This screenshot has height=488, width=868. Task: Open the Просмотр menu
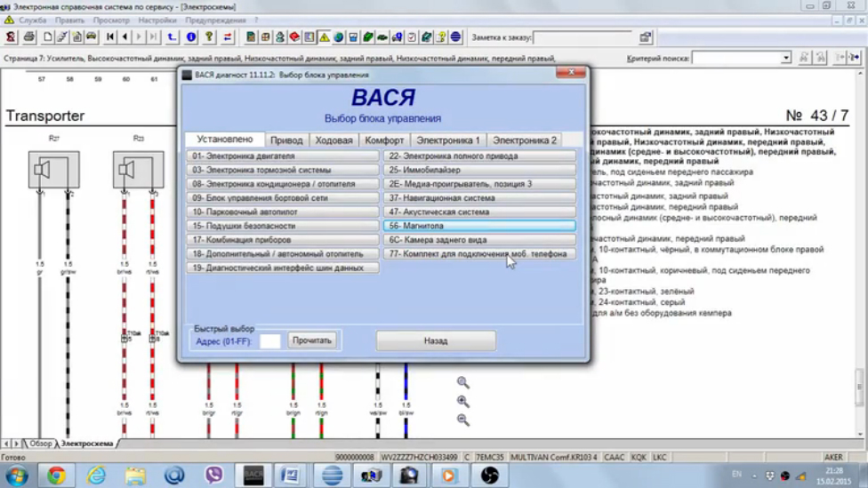pos(111,20)
